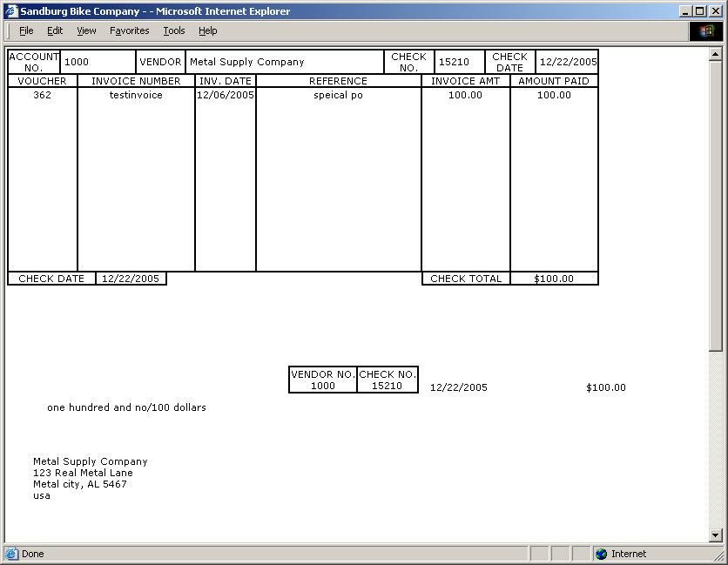Click the Internet zone globe icon
Viewport: 728px width, 565px height.
[601, 554]
